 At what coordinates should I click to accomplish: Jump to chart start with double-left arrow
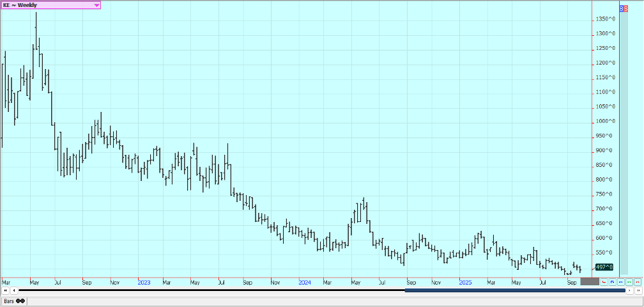coord(5,290)
